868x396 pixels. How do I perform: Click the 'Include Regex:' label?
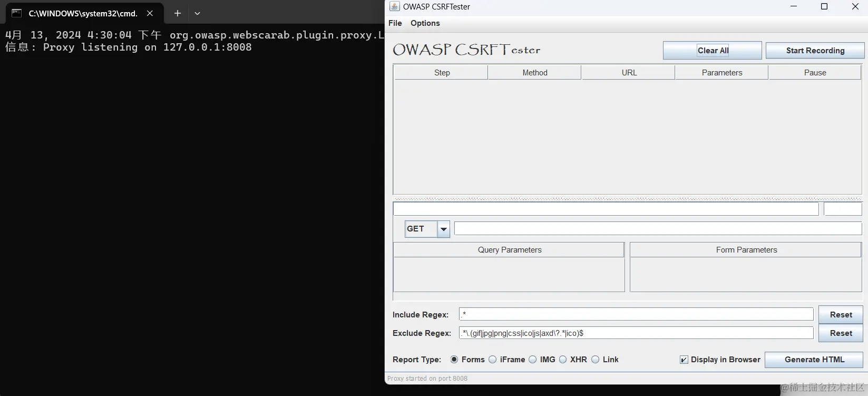pos(421,315)
